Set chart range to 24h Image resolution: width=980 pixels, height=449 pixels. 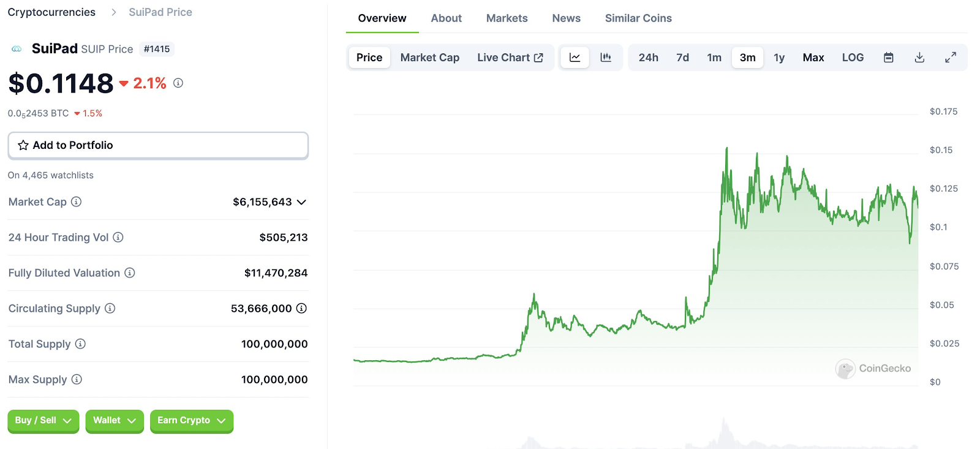pos(649,58)
